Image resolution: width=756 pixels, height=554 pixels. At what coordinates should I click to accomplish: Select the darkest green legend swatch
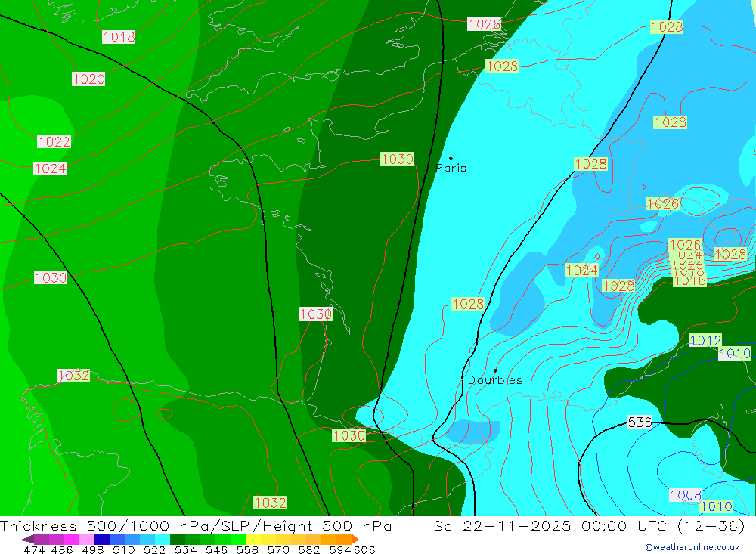(x=178, y=539)
